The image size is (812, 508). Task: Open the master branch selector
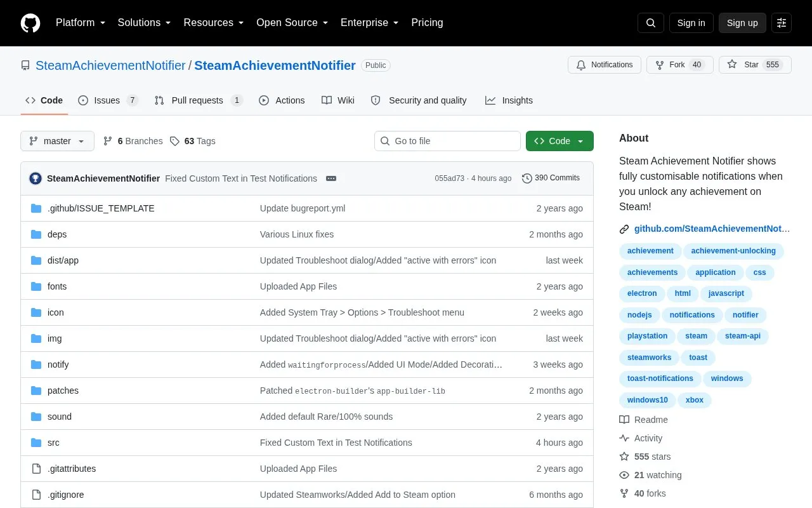pos(57,141)
